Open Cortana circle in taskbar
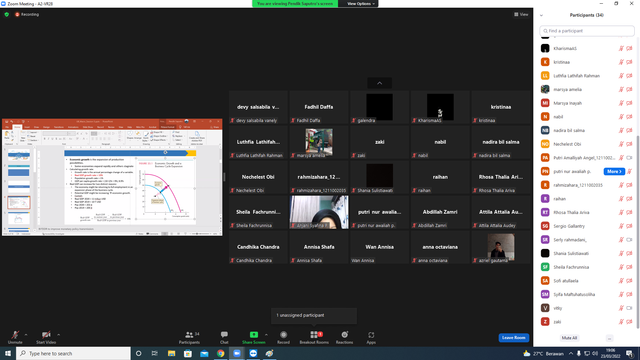This screenshot has height=360, width=640. (x=138, y=353)
